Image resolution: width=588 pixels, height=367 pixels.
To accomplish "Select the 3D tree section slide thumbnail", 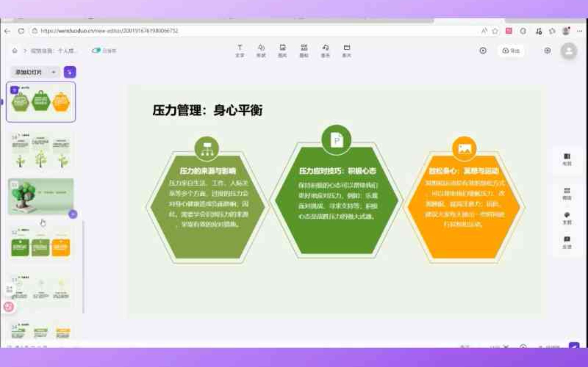I will coord(41,196).
